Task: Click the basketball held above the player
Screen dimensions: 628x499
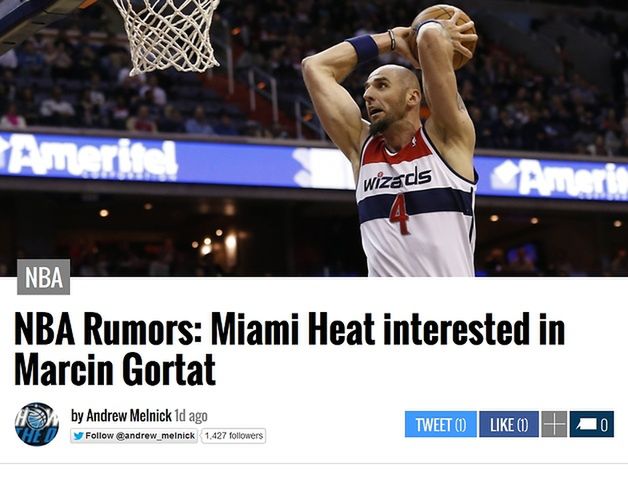Action: tap(443, 35)
